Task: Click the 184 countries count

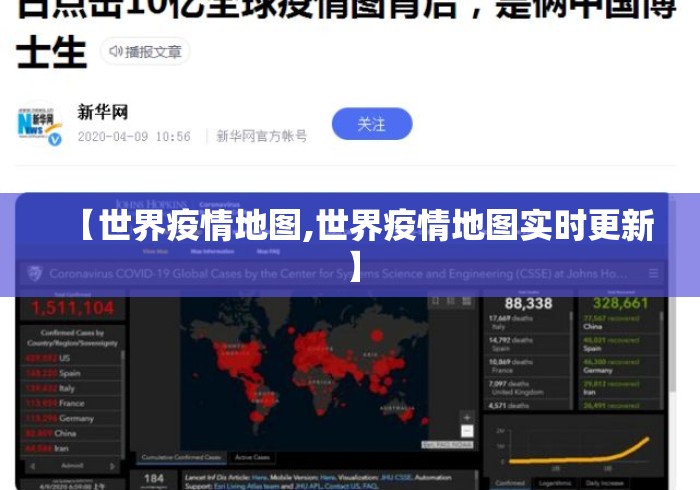Action: tap(154, 478)
